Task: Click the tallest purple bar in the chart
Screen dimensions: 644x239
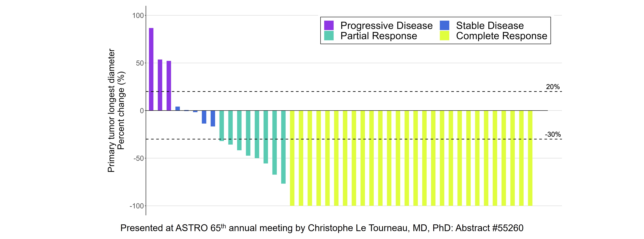Action: tap(151, 69)
